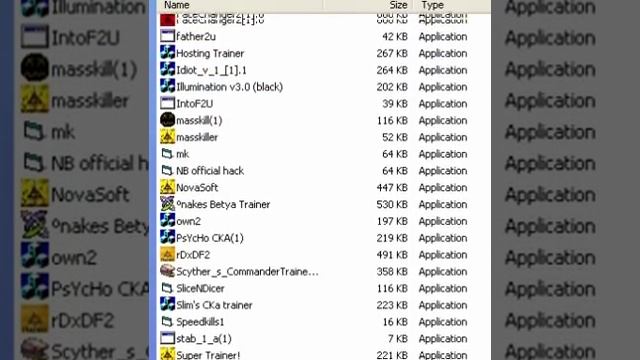Click the Slim's CKa trainer icon
640x360 pixels.
click(x=167, y=305)
